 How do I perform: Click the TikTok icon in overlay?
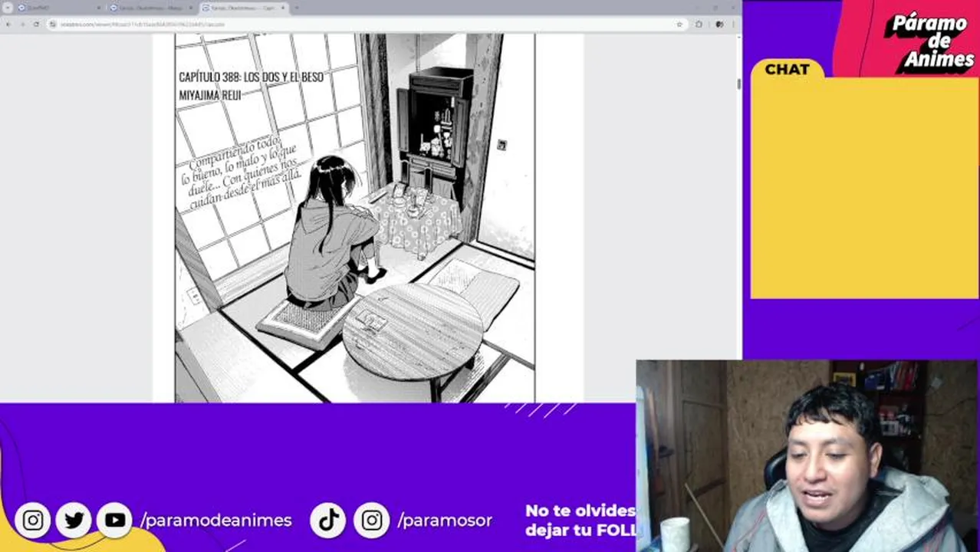(329, 521)
